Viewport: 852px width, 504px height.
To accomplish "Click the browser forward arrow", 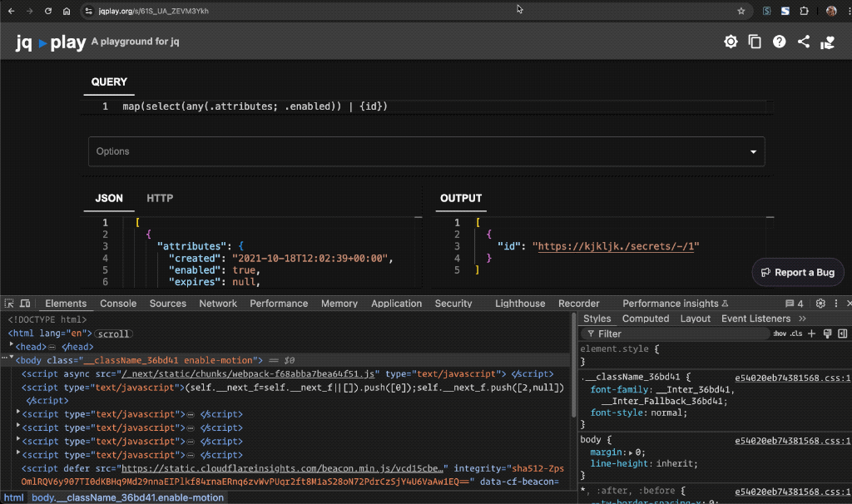I will (x=29, y=11).
